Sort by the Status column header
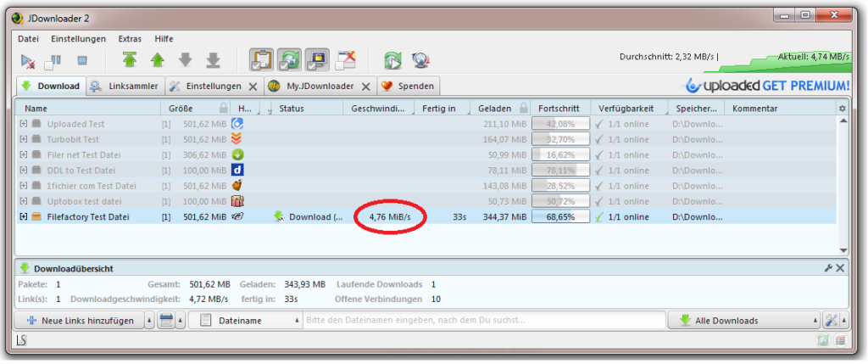 tap(307, 109)
